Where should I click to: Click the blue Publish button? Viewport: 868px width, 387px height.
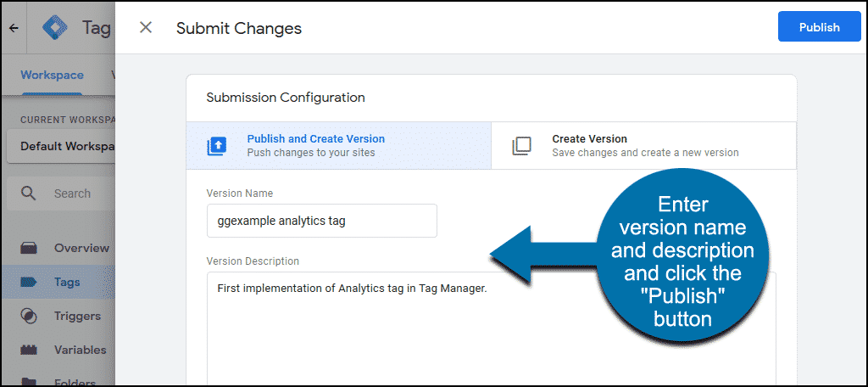(820, 27)
